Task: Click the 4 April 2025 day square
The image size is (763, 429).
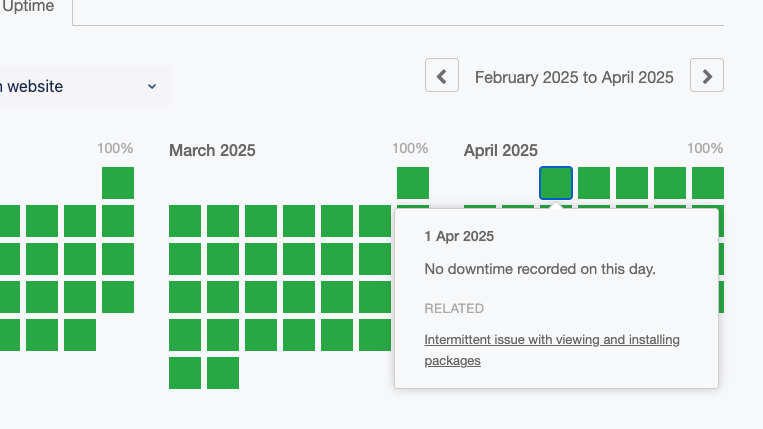Action: [x=670, y=183]
